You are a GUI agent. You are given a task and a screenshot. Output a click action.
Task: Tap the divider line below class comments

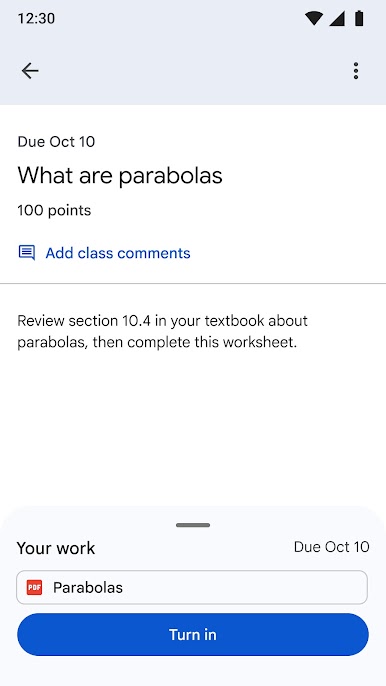click(193, 284)
